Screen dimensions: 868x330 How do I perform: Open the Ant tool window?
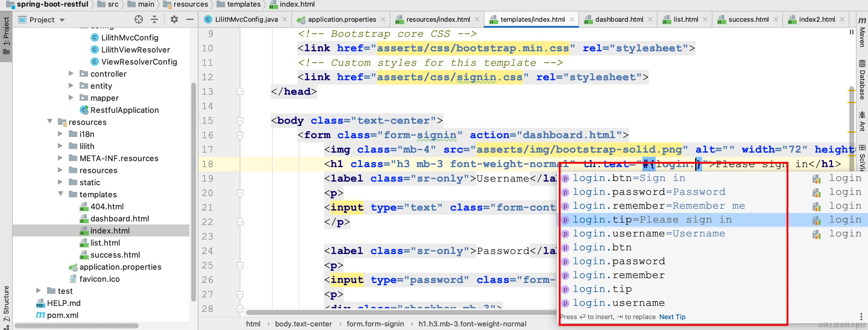(862, 121)
